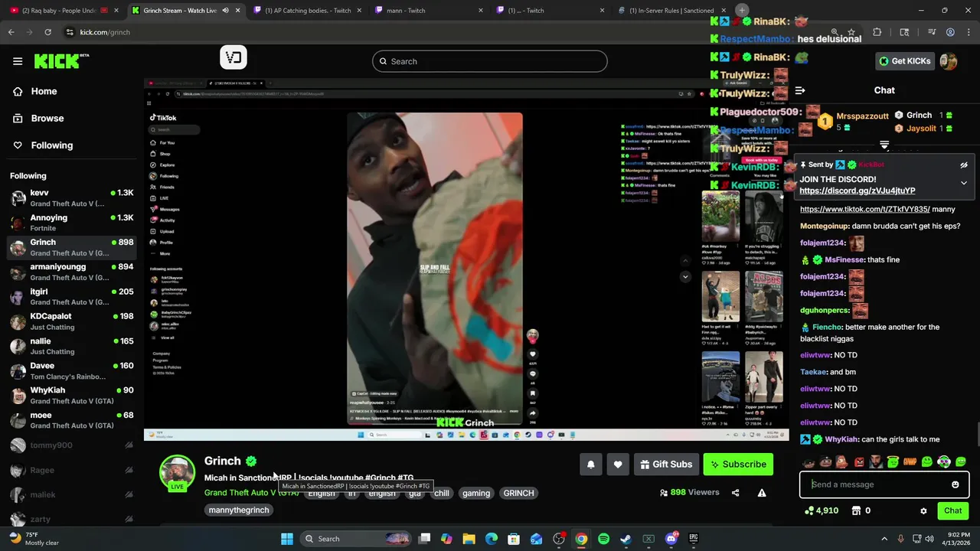Click Jaysolit in gift leaderboard
This screenshot has width=980, height=551.
(x=921, y=129)
